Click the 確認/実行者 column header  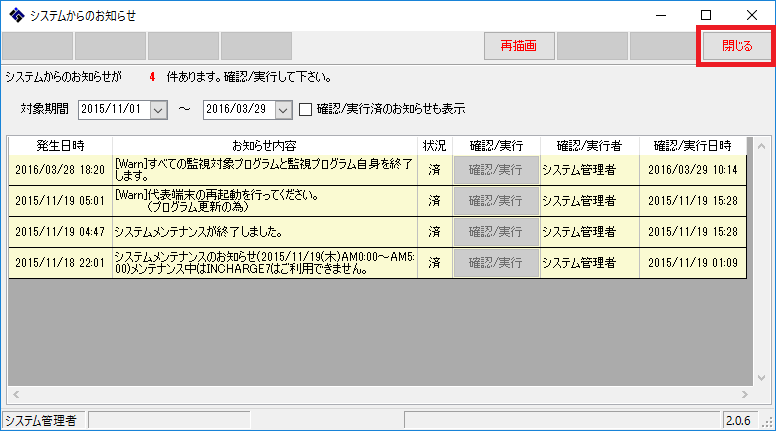pos(589,145)
